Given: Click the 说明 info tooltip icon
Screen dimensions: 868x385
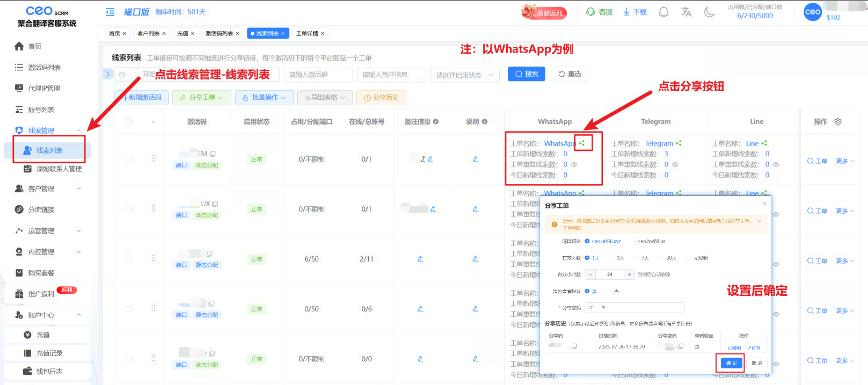Looking at the screenshot, I should coord(484,122).
